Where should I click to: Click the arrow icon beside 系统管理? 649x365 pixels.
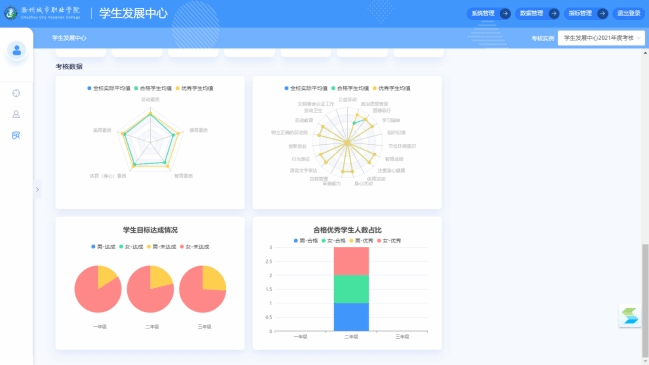click(505, 14)
